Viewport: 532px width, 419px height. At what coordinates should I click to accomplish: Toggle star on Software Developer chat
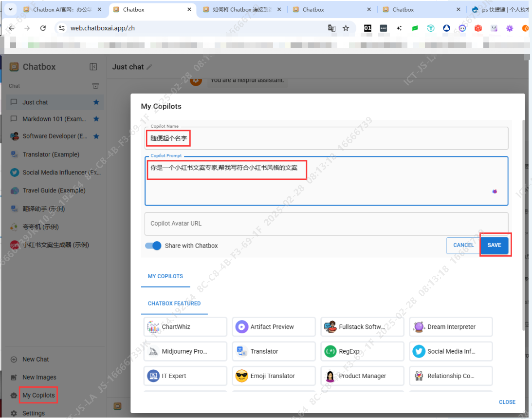pyautogui.click(x=96, y=136)
